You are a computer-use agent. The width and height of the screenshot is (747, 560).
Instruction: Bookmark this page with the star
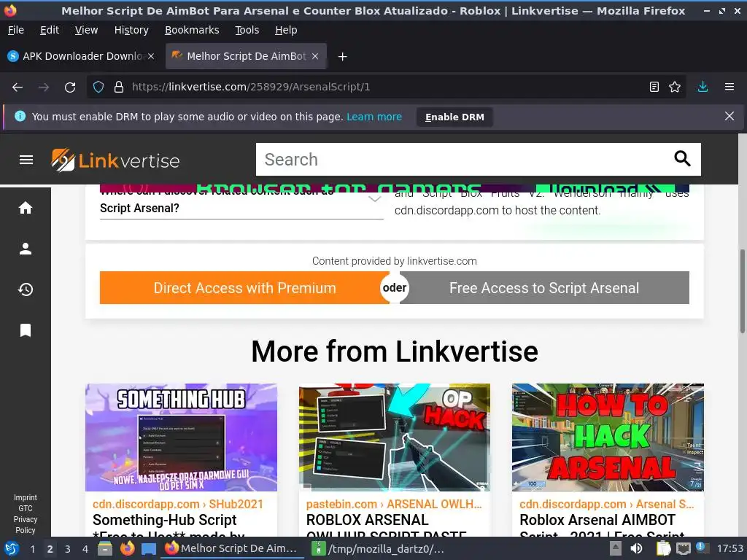pos(675,87)
